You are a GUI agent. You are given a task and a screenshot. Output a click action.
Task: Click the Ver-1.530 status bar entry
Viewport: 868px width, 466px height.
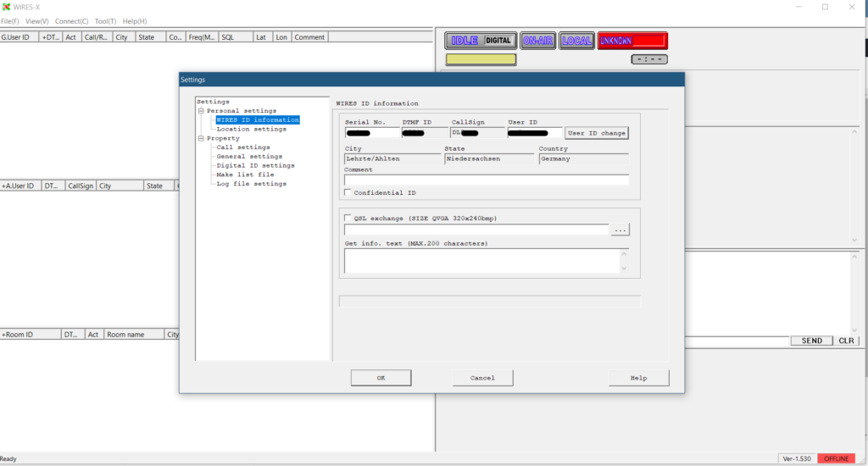point(797,459)
